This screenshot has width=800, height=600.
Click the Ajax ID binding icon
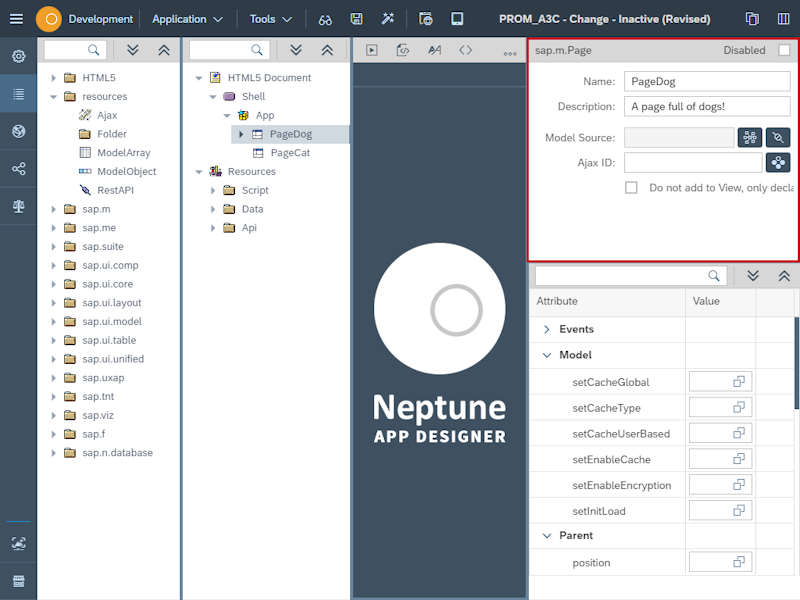pyautogui.click(x=777, y=162)
